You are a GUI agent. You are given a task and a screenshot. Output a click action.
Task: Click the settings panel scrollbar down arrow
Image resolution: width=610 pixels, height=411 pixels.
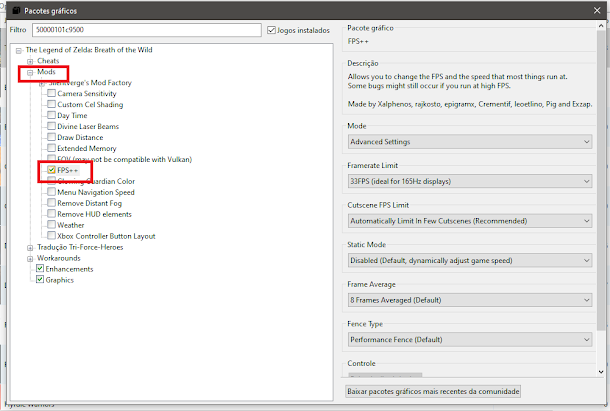coord(601,372)
